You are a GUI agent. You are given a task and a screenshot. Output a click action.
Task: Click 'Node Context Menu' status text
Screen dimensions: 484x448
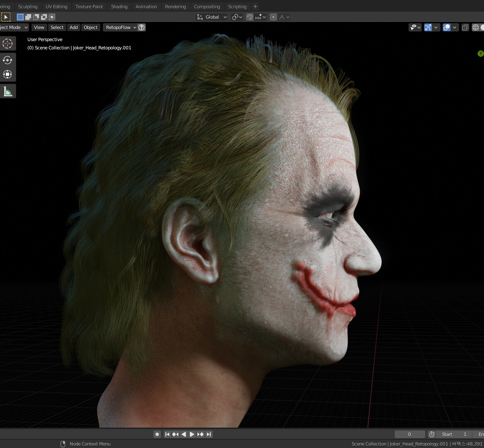pos(90,444)
